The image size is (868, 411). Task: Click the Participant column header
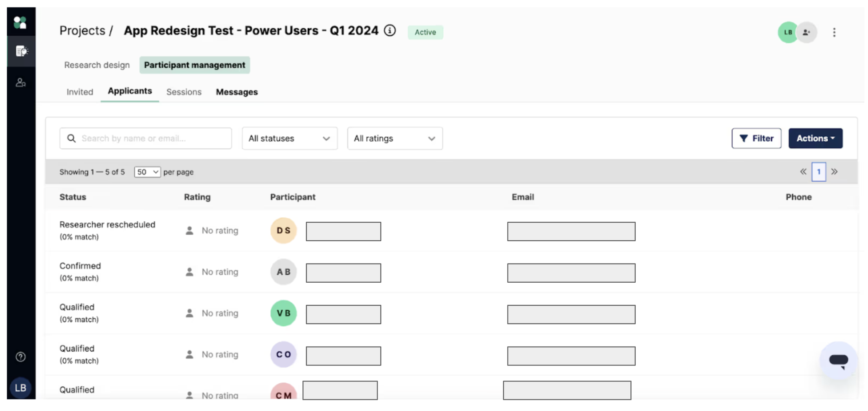pos(293,197)
